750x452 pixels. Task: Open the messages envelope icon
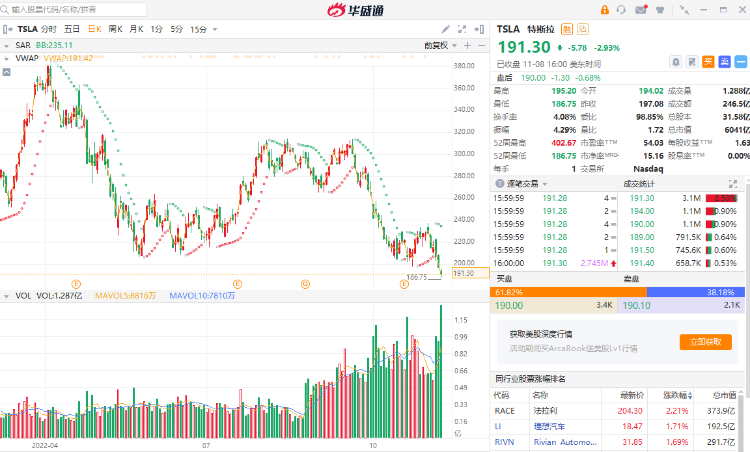pyautogui.click(x=641, y=9)
